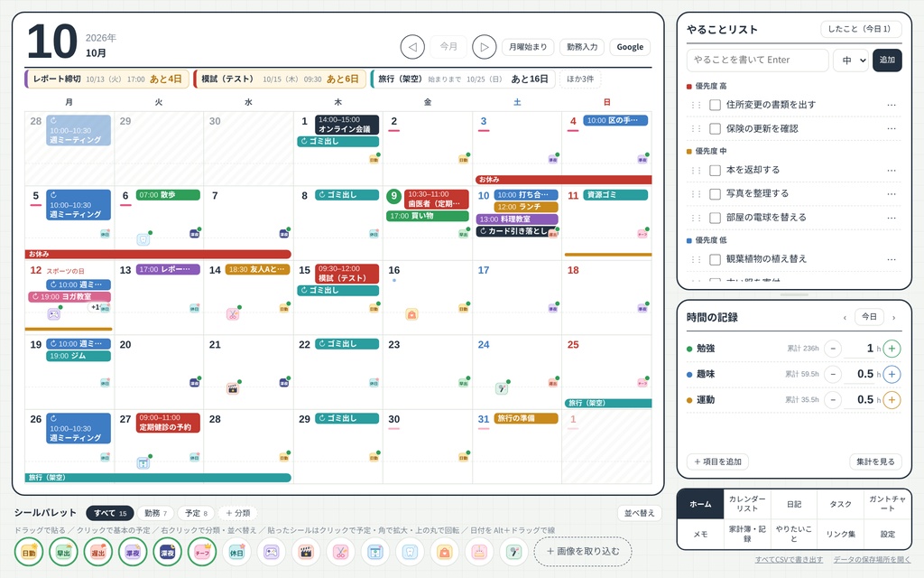The image size is (924, 578).
Task: Click the 追加 button to add to-do
Action: tap(887, 61)
